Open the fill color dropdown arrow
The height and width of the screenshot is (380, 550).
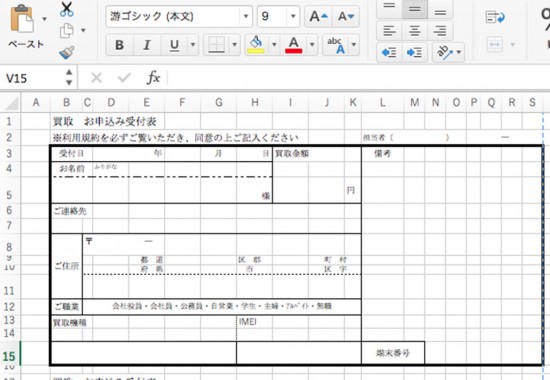coord(274,45)
